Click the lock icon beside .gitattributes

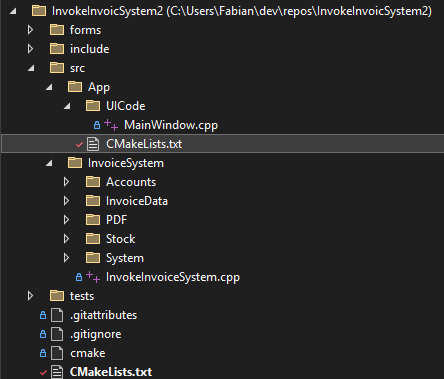[43, 315]
